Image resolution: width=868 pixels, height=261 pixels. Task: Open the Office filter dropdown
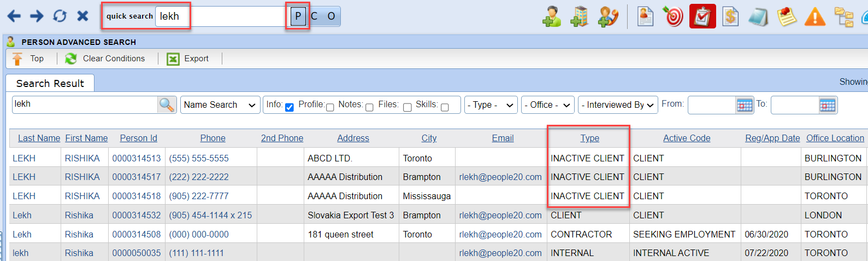point(547,105)
